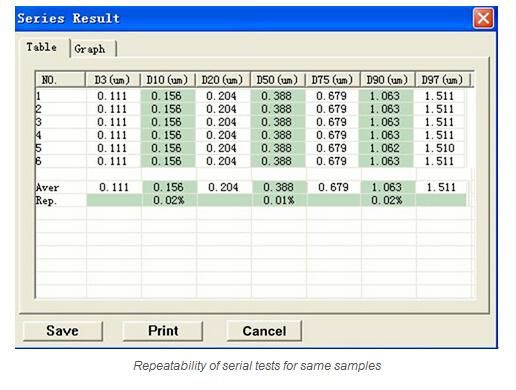Click the D20(um) column header

tap(222, 80)
